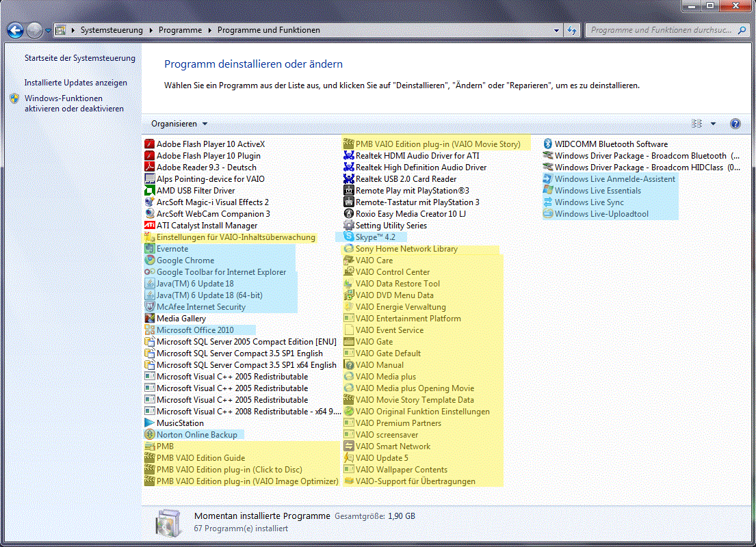Go back with the blue arrow button
Viewport: 756px width, 547px height.
click(15, 30)
